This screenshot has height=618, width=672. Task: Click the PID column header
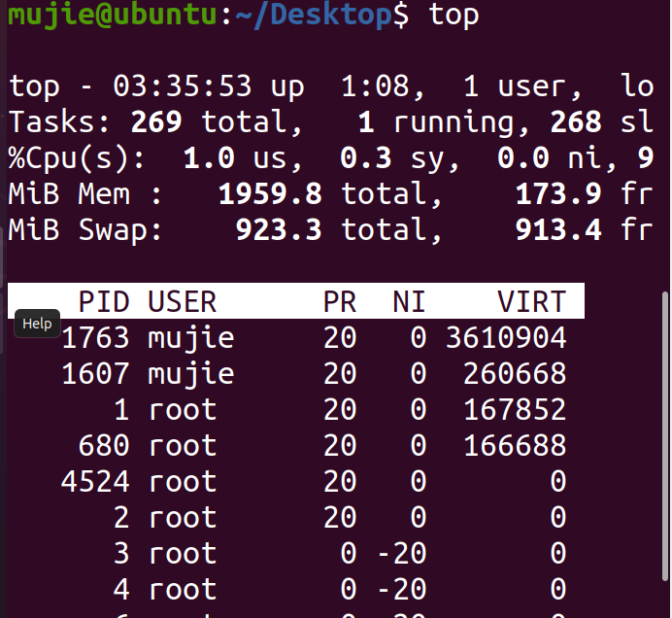tap(104, 301)
